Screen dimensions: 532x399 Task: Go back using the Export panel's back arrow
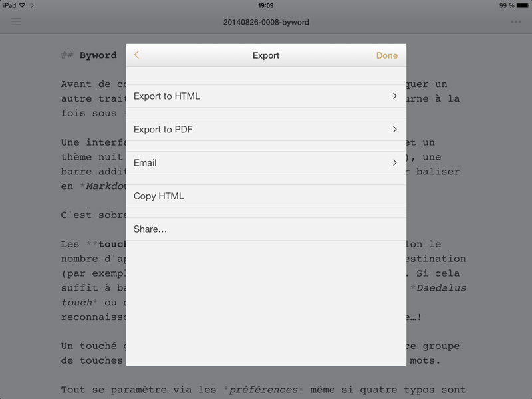[137, 55]
